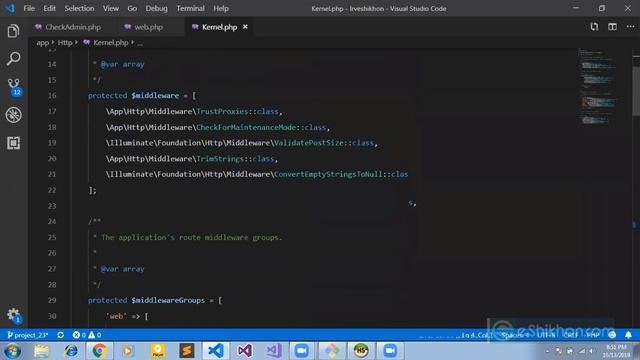Click the minimap code overview
Image resolution: width=640 pixels, height=360 pixels.
pos(598,87)
